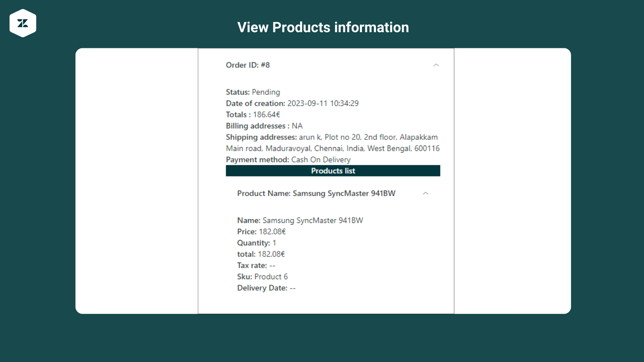Click the Products list header bar
This screenshot has height=362, width=644.
coord(333,171)
